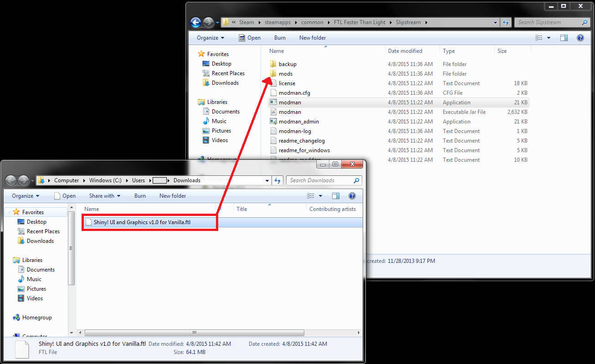Click Open button in Slipstream toolbar

click(250, 38)
